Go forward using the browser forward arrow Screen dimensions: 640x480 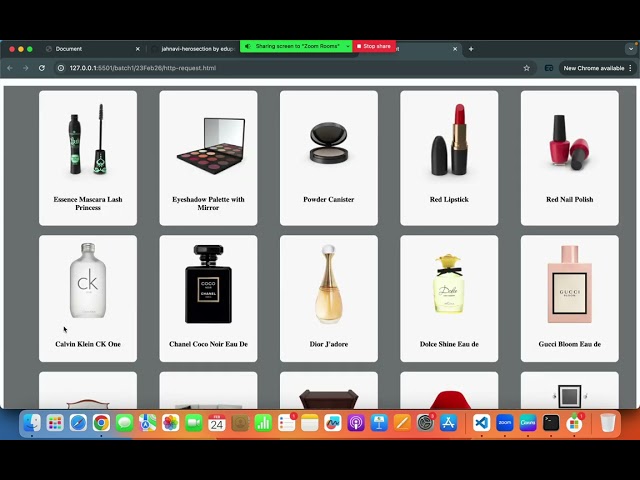coord(26,68)
